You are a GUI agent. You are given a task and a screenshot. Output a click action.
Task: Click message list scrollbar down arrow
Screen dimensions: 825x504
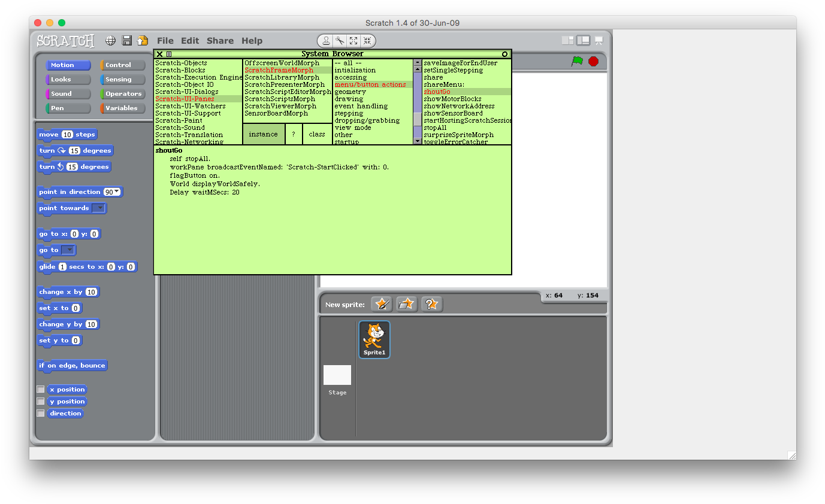point(418,141)
